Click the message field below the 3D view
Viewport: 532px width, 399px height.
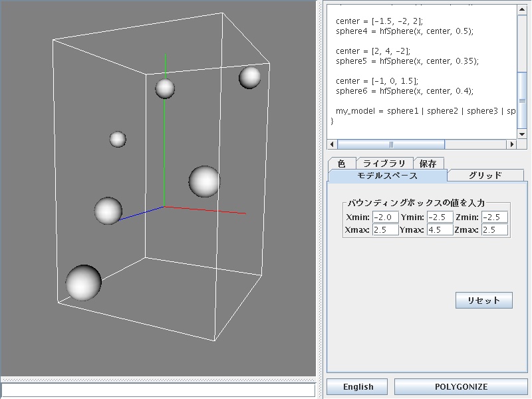pyautogui.click(x=158, y=390)
